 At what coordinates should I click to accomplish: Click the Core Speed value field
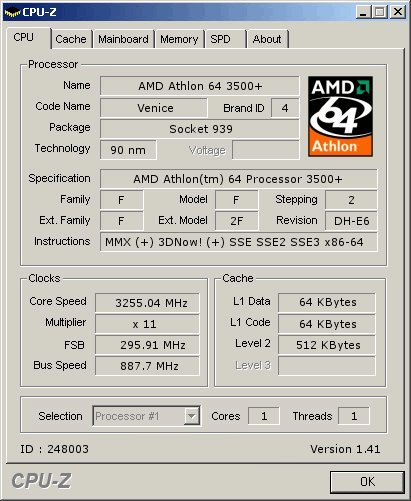tap(147, 303)
